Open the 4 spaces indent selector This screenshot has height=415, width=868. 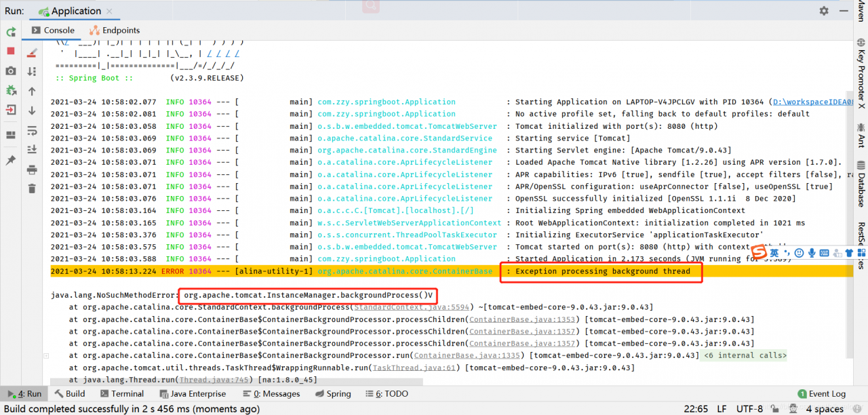tap(824, 409)
